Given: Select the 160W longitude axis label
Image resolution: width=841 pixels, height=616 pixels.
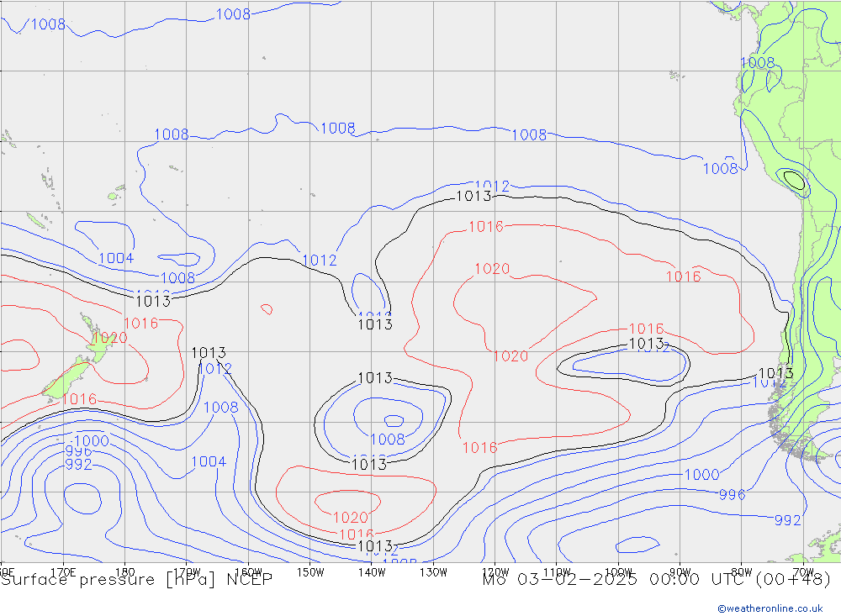Looking at the screenshot, I should pos(248,572).
